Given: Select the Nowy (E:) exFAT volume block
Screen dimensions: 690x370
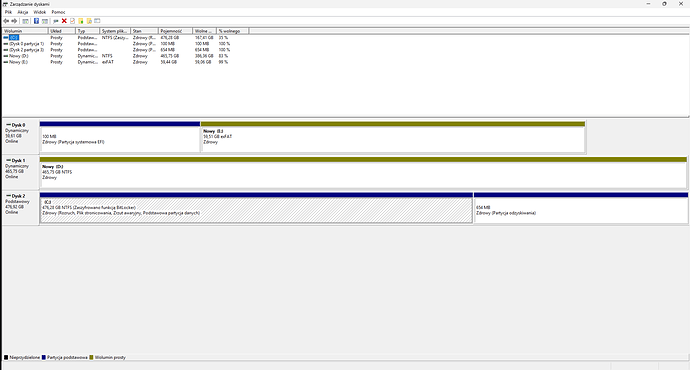Looking at the screenshot, I should coord(393,137).
